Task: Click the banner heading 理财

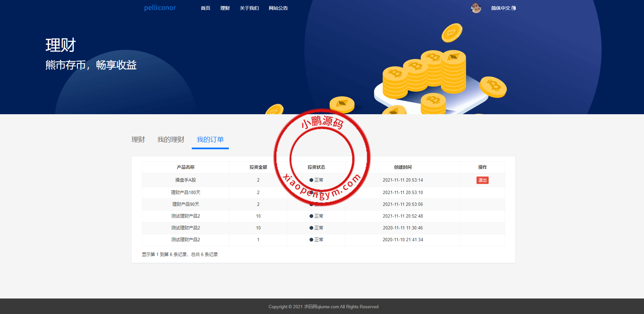Action: click(x=61, y=45)
